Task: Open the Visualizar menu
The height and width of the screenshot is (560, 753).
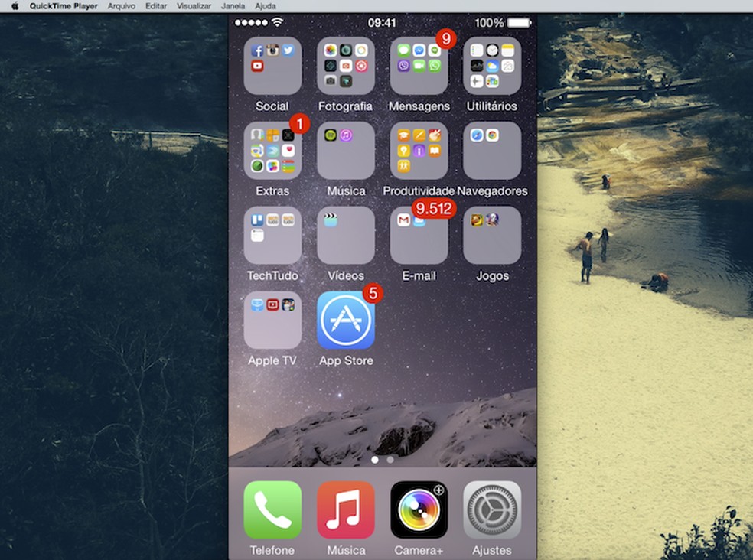Action: point(194,6)
